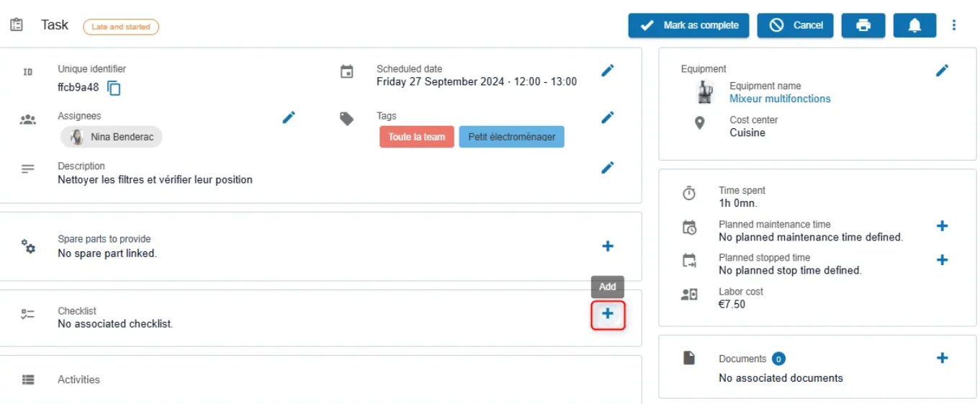
Task: Select the Toute la team tag
Action: click(417, 137)
